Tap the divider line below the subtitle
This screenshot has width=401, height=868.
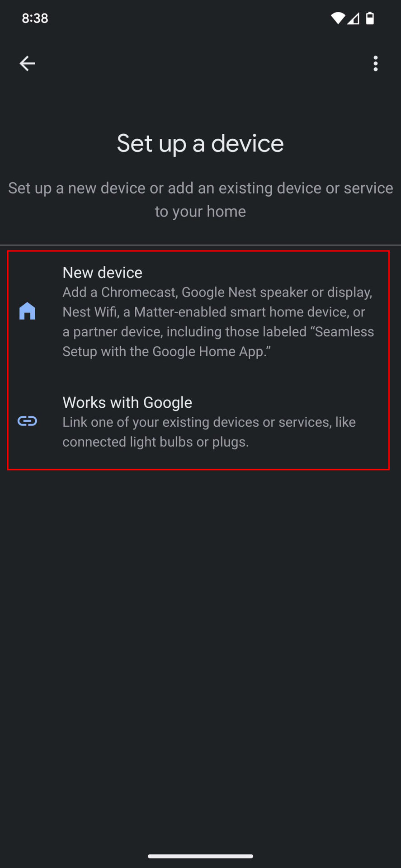(200, 245)
